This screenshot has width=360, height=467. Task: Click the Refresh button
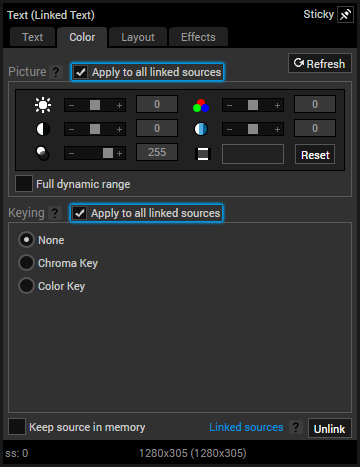pos(320,63)
